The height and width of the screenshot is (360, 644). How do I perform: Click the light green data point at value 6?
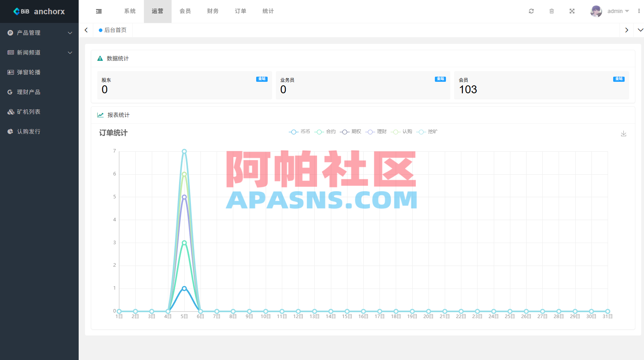coord(184,174)
